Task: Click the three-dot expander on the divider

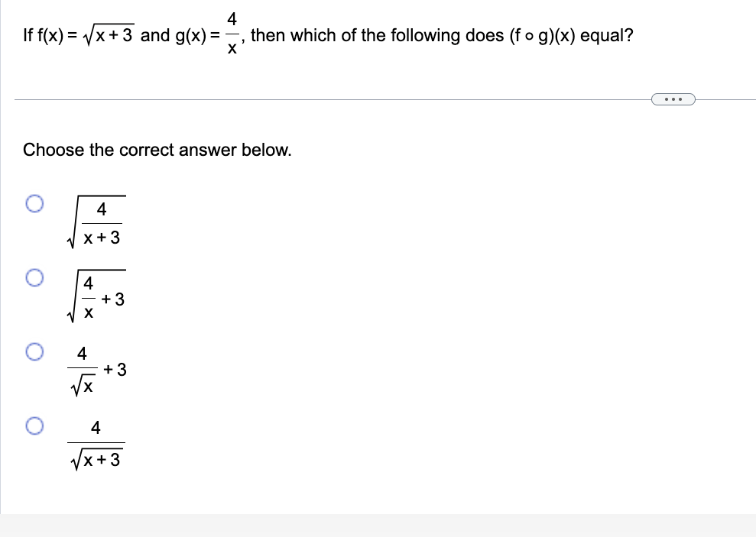Action: [x=673, y=99]
